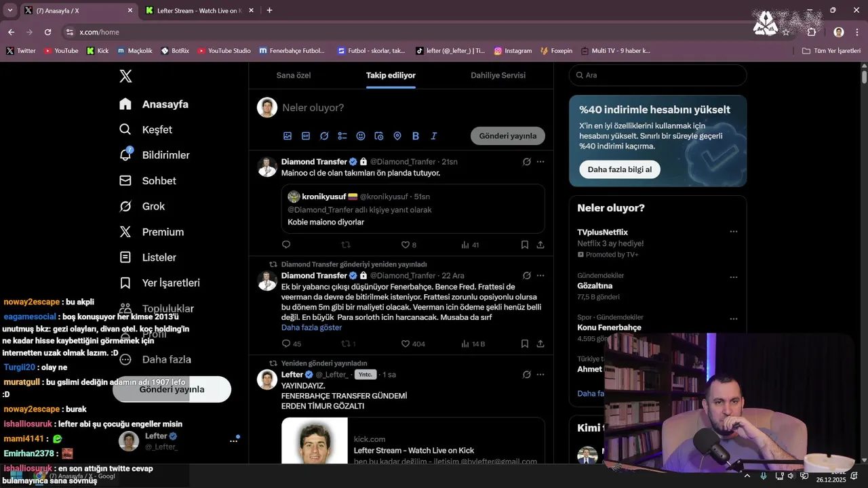This screenshot has height=488, width=868.
Task: Click Daha fazla bilgi al button
Action: (620, 169)
